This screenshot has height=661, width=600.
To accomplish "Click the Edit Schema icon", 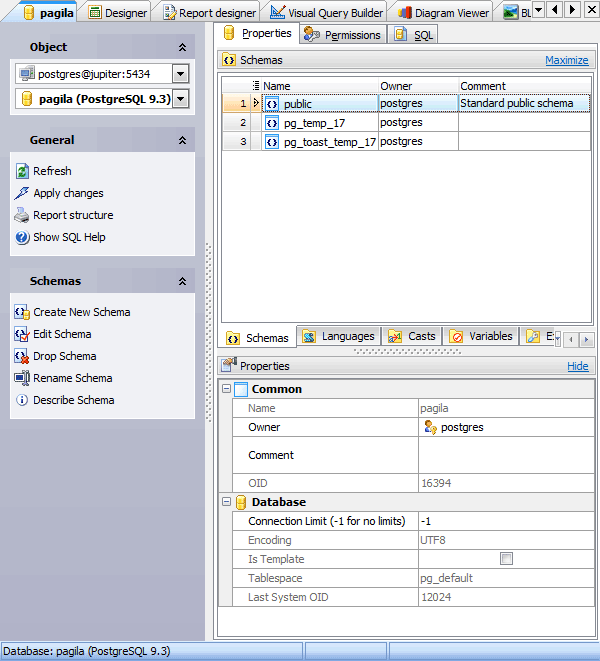I will pos(23,334).
